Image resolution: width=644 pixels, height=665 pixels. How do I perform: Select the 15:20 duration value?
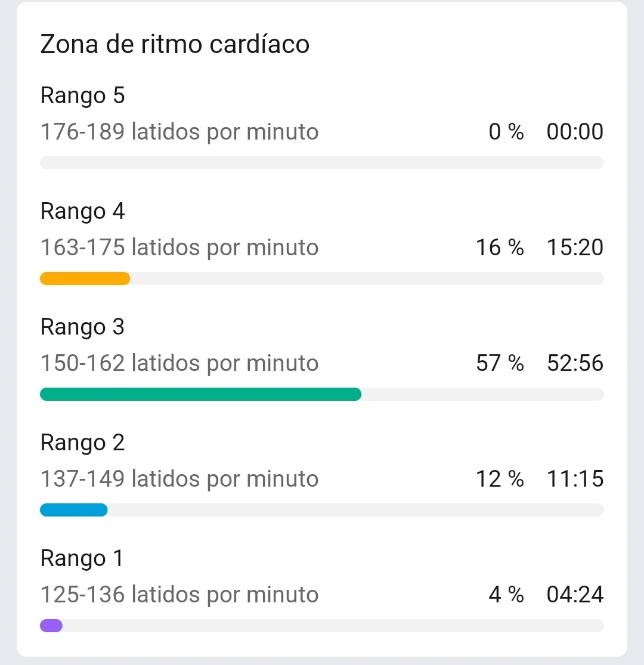coord(575,248)
